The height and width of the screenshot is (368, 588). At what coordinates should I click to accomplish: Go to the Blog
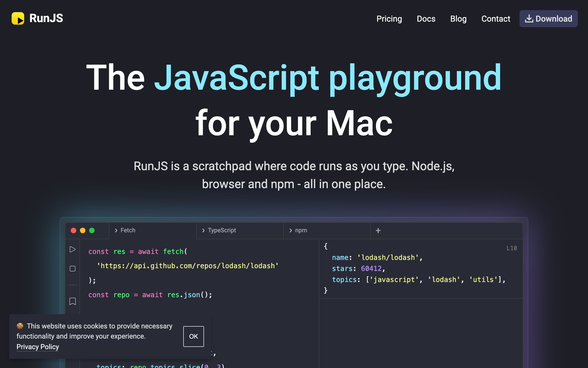(x=458, y=19)
